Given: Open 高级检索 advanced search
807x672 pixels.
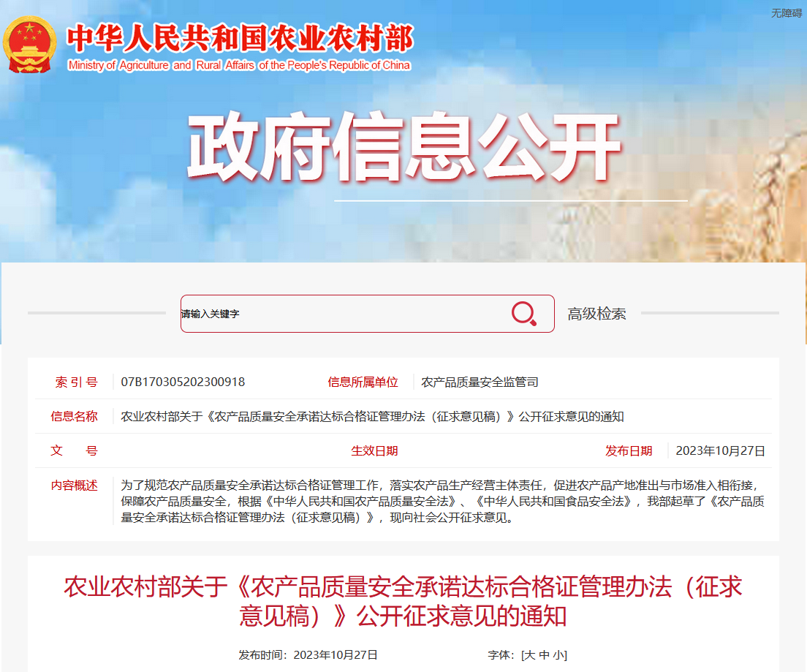Looking at the screenshot, I should [x=596, y=314].
